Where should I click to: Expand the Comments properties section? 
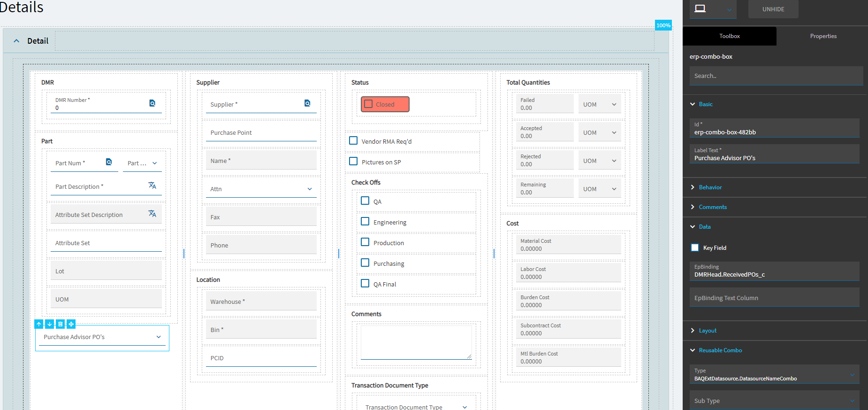693,207
